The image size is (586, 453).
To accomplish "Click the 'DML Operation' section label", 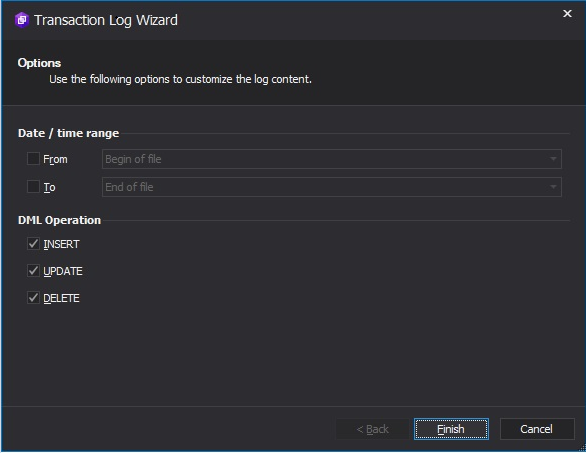I will click(x=59, y=220).
